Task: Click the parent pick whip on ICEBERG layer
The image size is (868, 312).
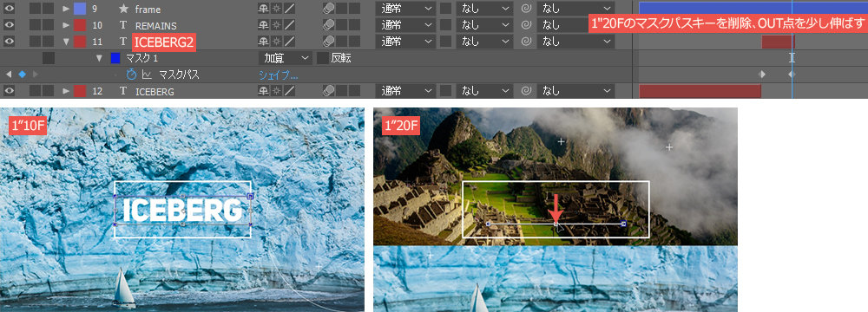Action: click(x=525, y=91)
